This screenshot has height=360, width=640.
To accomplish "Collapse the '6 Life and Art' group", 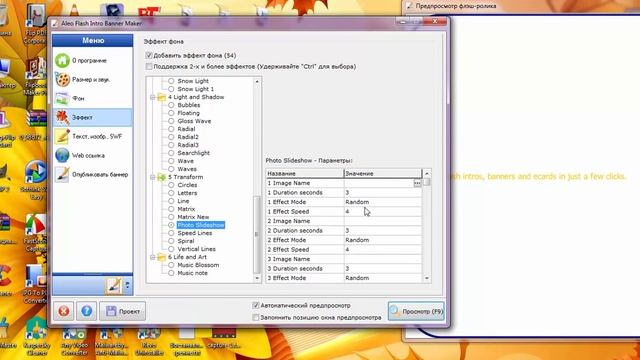I will pyautogui.click(x=153, y=257).
